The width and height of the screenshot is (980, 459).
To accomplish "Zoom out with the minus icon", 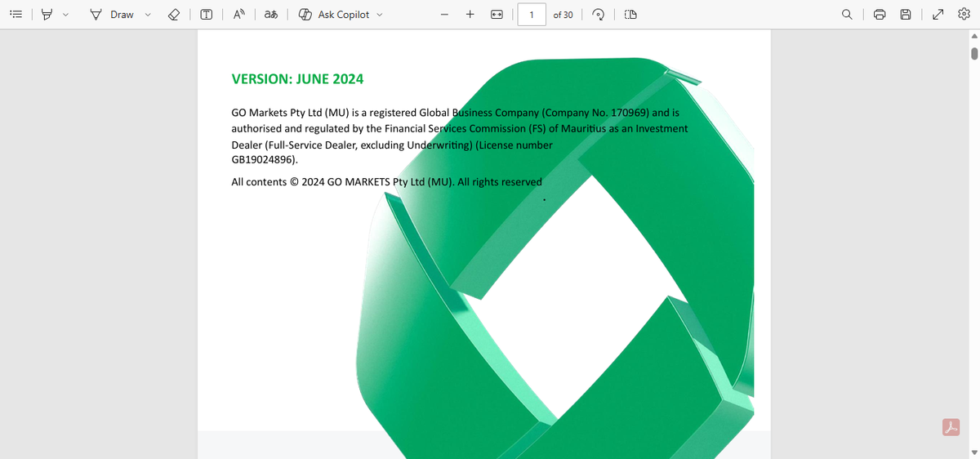I will pos(443,15).
